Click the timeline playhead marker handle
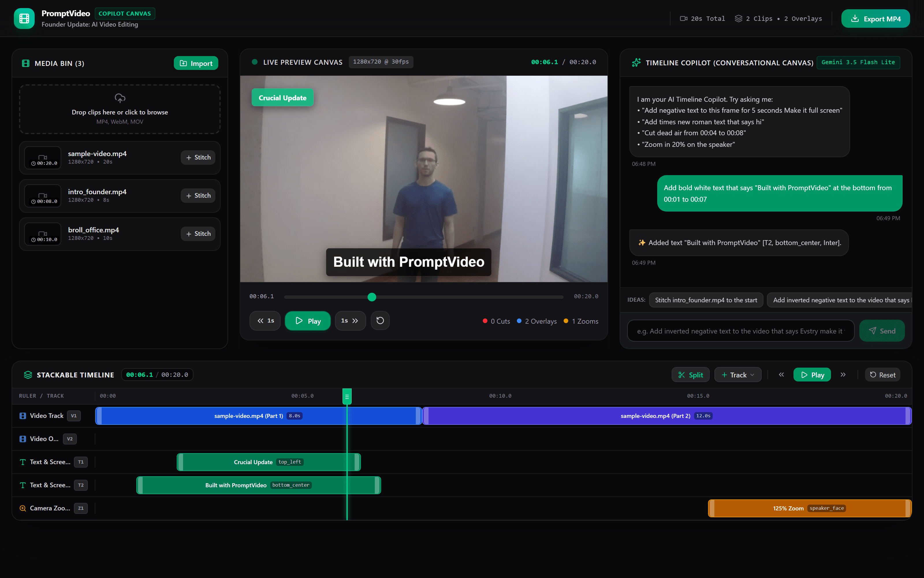924x578 pixels. coord(347,397)
